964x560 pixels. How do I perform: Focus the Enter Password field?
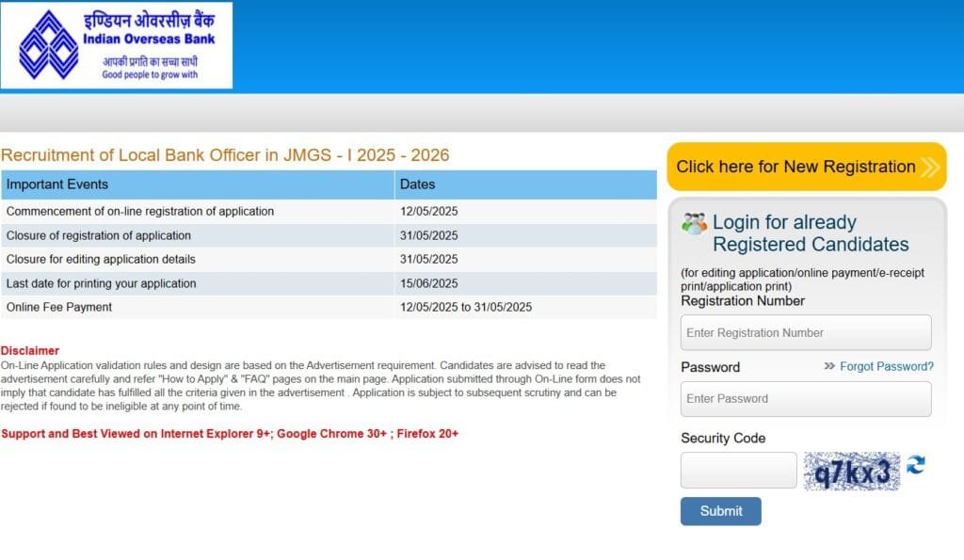coord(805,399)
